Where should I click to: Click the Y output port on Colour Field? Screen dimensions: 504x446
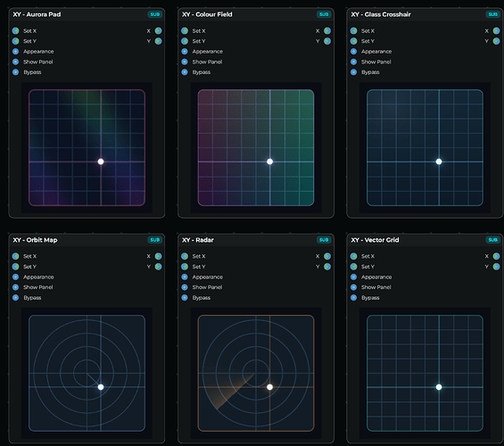pyautogui.click(x=327, y=41)
